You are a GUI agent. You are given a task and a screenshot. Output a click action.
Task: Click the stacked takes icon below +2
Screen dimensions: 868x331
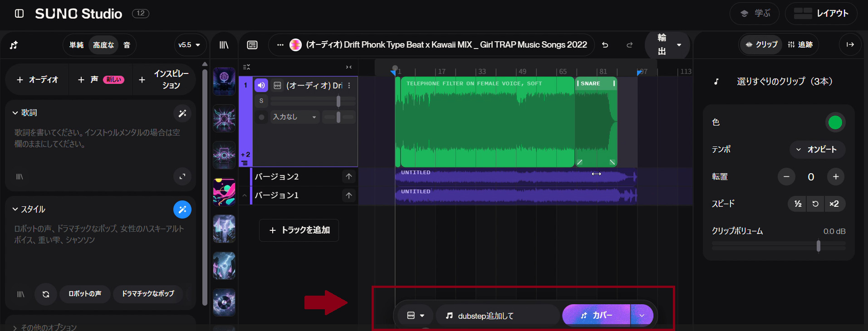(245, 163)
